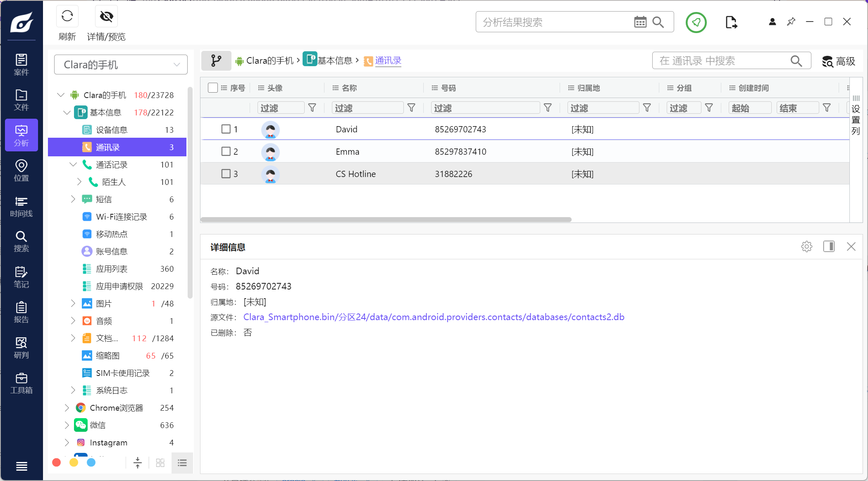Click the branch tree icon button
Screen dimensions: 868x481
216,61
